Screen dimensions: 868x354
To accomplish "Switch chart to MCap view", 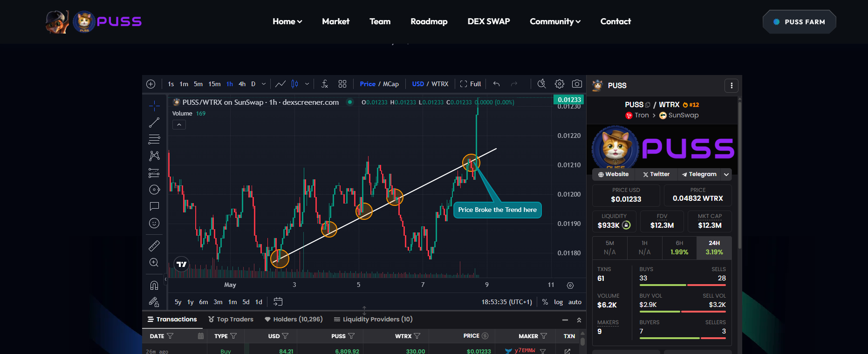I will (391, 84).
